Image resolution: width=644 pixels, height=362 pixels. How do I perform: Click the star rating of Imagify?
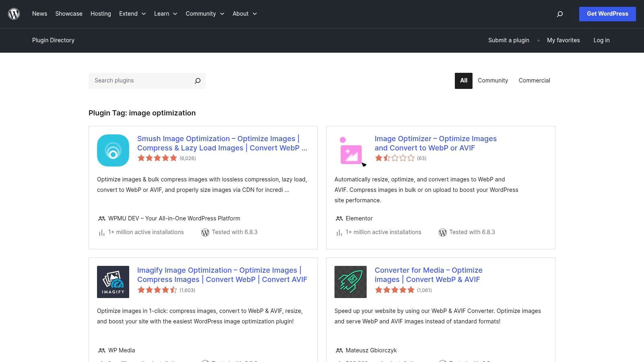[x=157, y=290]
